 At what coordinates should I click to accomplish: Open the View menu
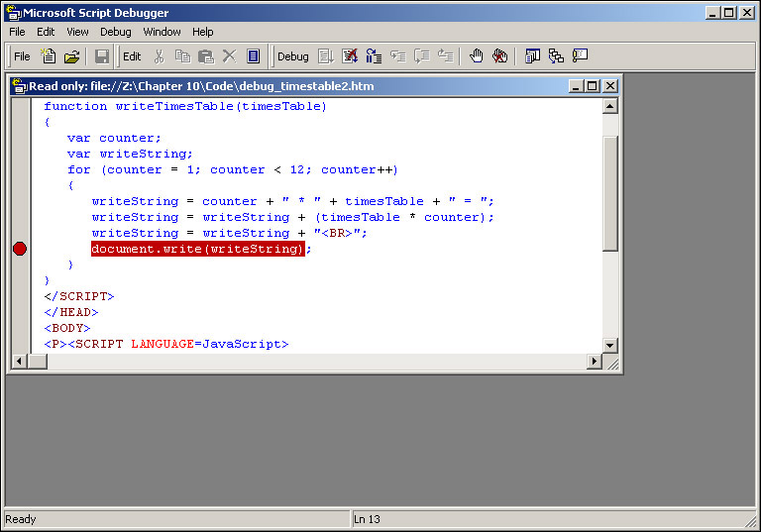(x=77, y=32)
